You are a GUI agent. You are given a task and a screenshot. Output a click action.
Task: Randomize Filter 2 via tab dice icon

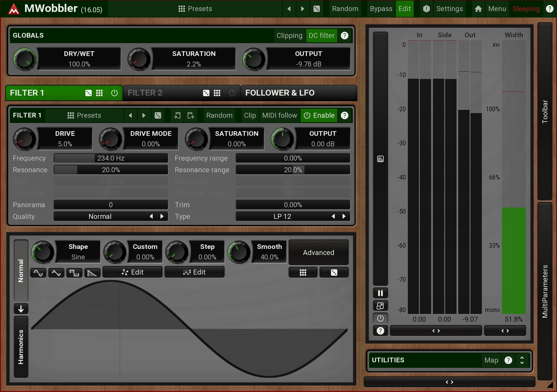pos(206,93)
